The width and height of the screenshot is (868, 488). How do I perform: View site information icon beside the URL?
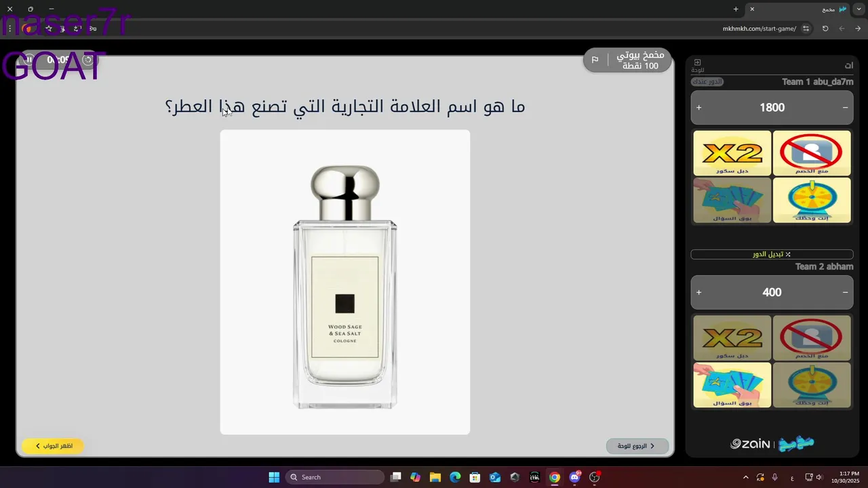[806, 28]
